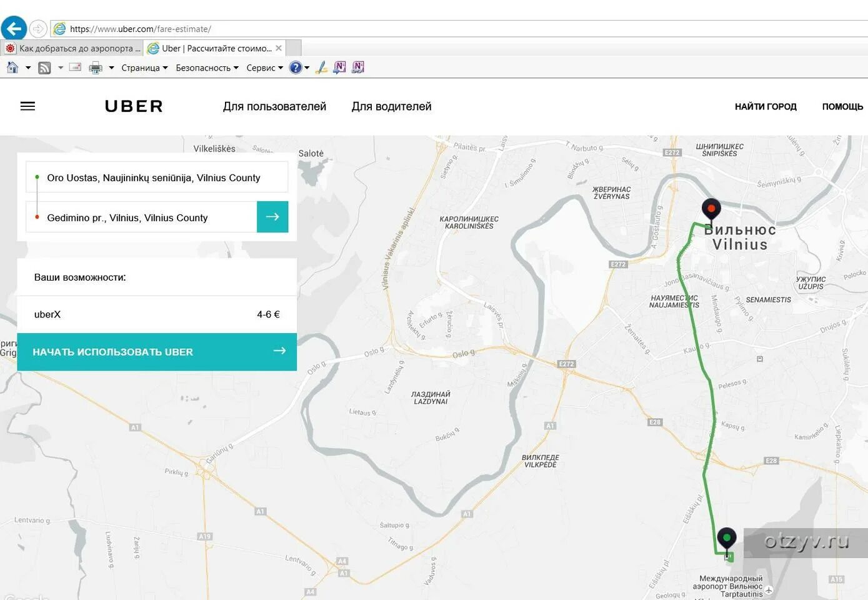This screenshot has height=600, width=868.
Task: Click the uber.com address bar URL
Action: pos(141,29)
